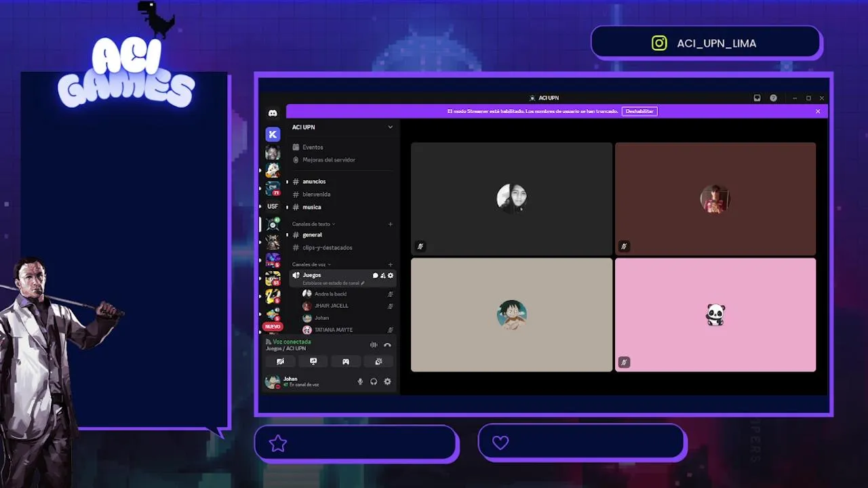Click muted icon beside JHAIR JACELL

tap(390, 306)
